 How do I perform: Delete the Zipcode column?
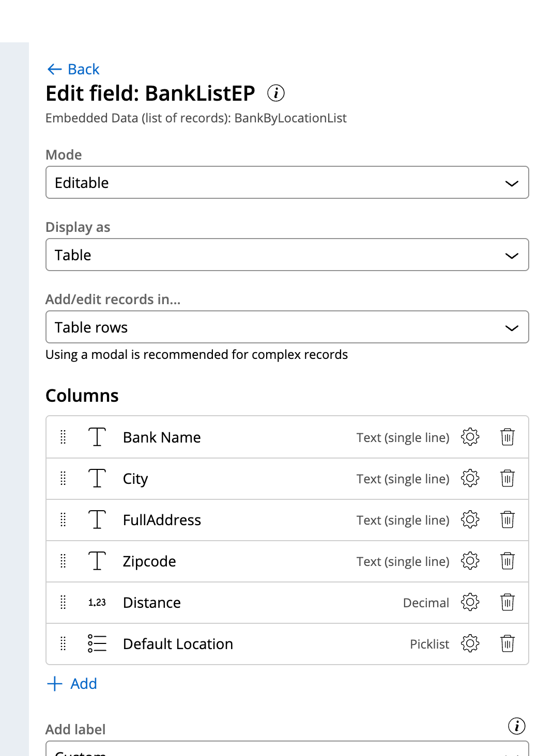(x=508, y=561)
